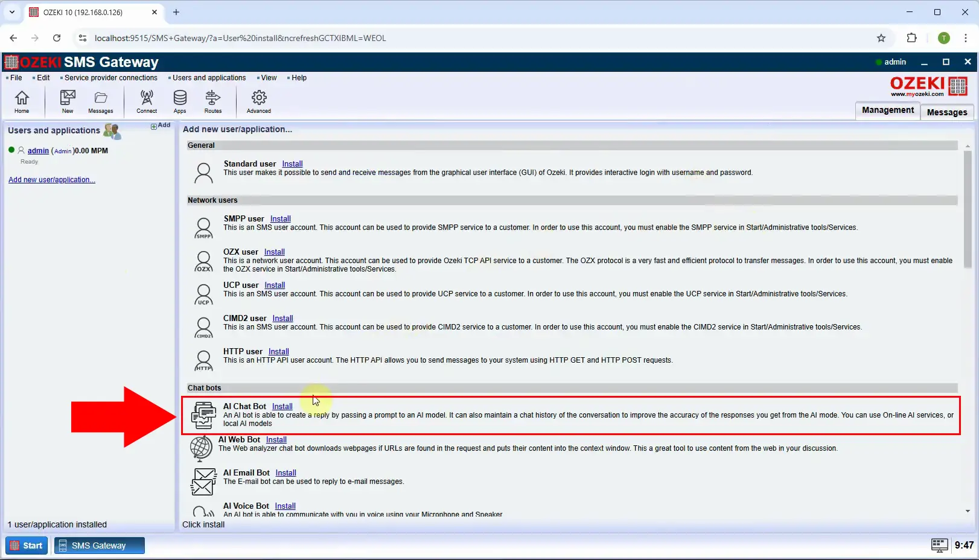Image resolution: width=979 pixels, height=560 pixels.
Task: Switch to the Messages tab
Action: [947, 112]
